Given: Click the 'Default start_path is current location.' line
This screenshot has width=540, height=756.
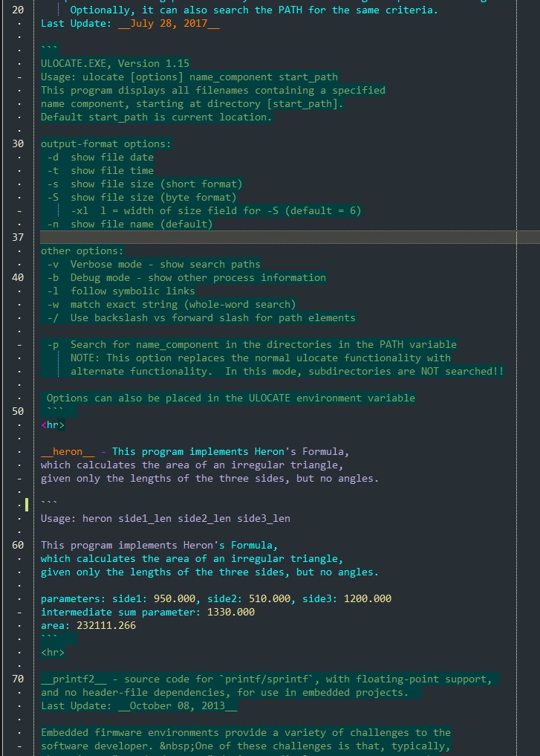Looking at the screenshot, I should [156, 117].
